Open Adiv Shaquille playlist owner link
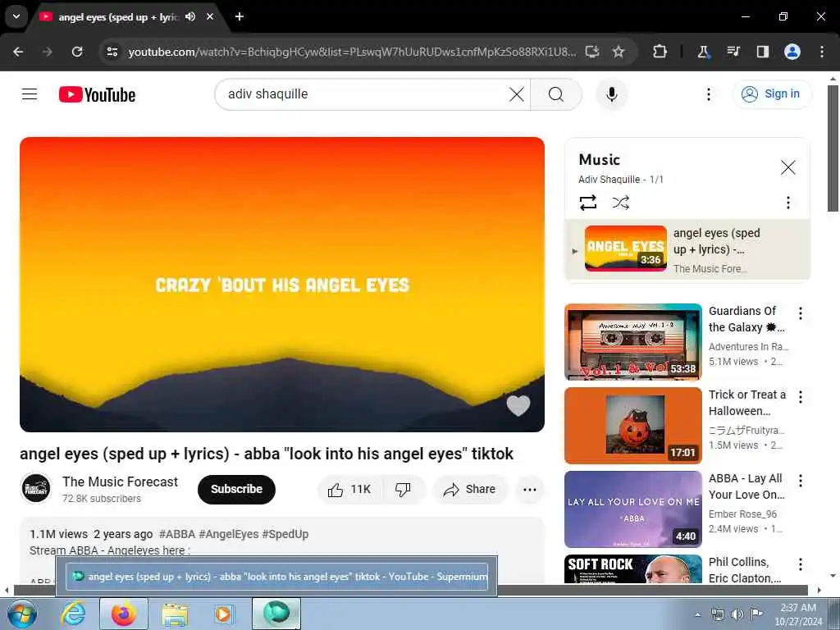 click(609, 180)
